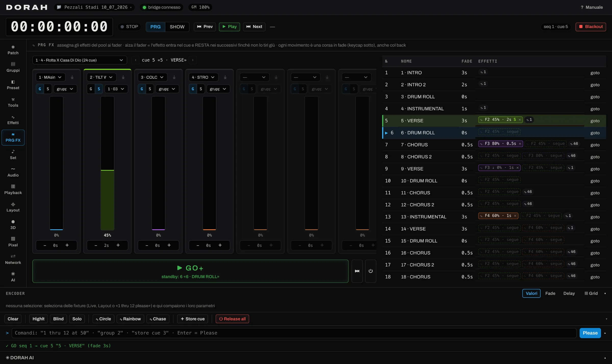This screenshot has height=364, width=612.
Task: Open the 4 · STRO effect dropdown
Action: 203,77
